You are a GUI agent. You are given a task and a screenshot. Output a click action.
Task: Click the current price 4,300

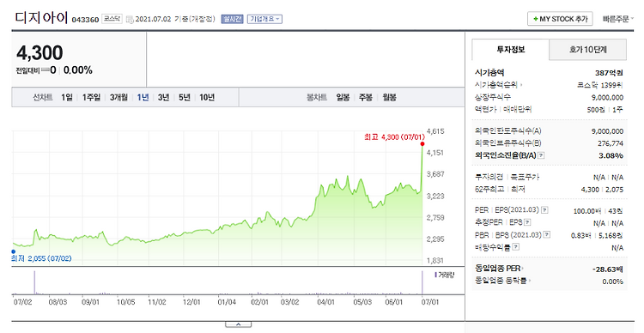[x=39, y=52]
